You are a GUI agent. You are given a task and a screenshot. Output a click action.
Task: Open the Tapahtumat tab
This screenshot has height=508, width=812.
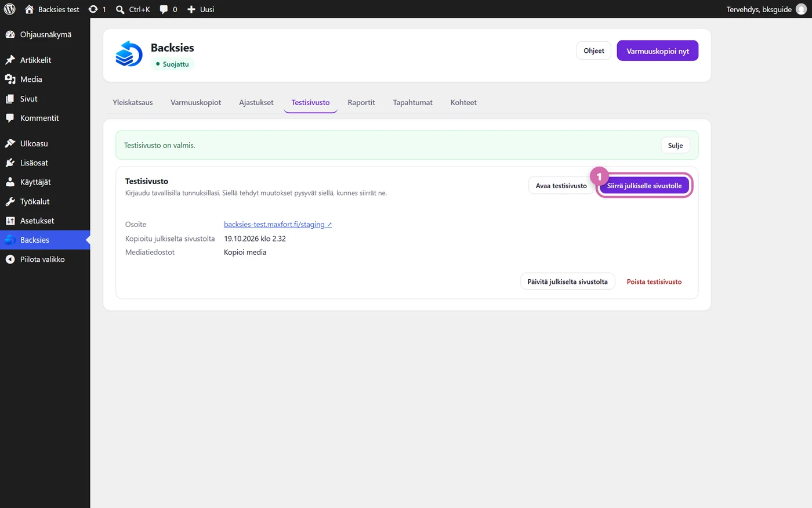[x=413, y=102]
